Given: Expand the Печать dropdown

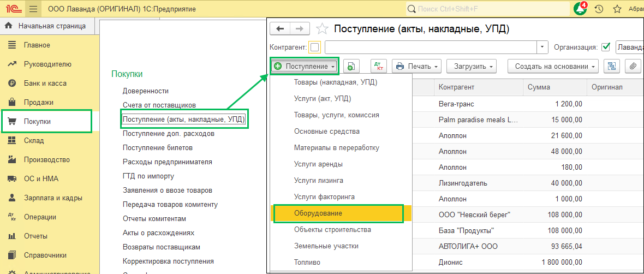Looking at the screenshot, I should (416, 66).
